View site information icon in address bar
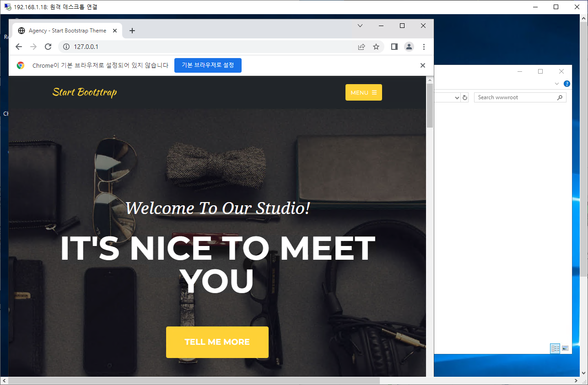 tap(66, 47)
